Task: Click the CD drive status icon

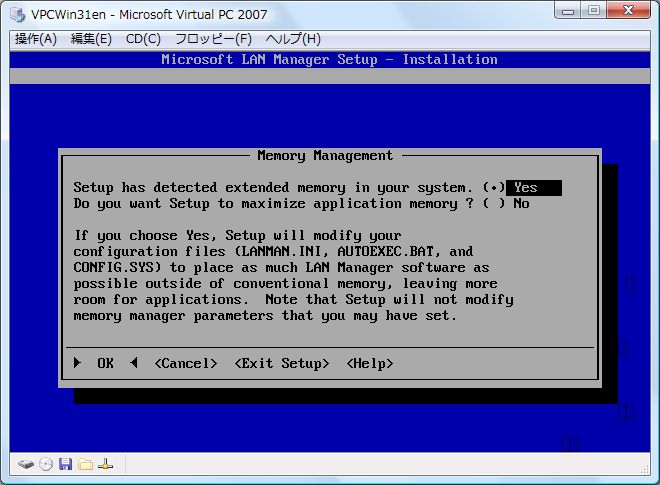Action: pos(46,464)
